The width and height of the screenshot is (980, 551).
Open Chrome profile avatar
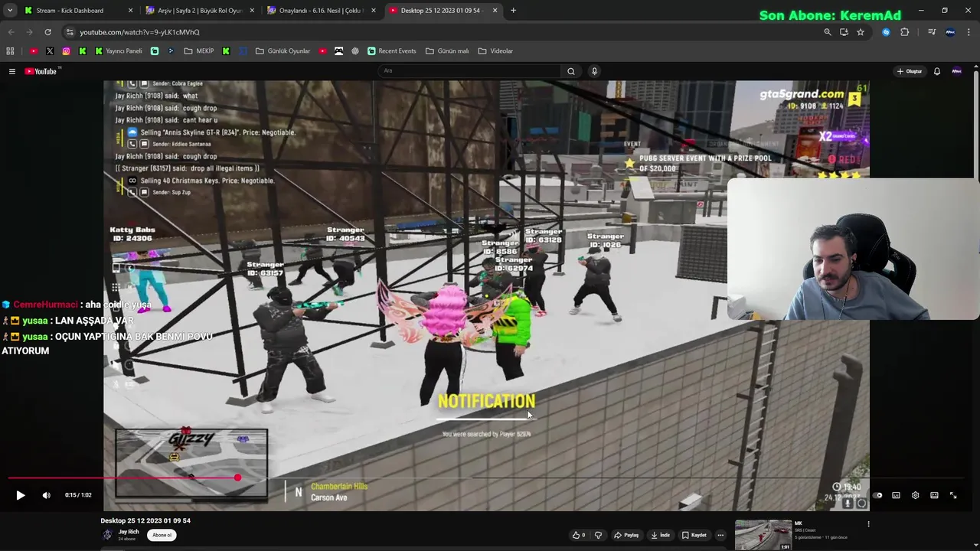click(950, 32)
